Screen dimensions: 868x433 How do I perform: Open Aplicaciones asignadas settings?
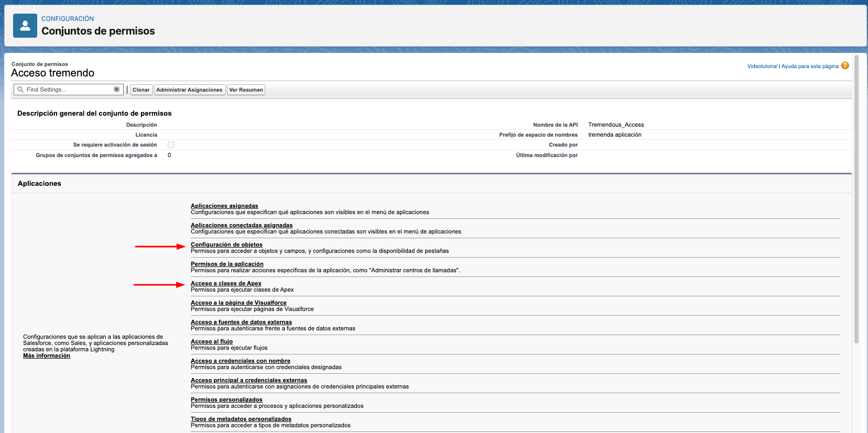coord(224,206)
